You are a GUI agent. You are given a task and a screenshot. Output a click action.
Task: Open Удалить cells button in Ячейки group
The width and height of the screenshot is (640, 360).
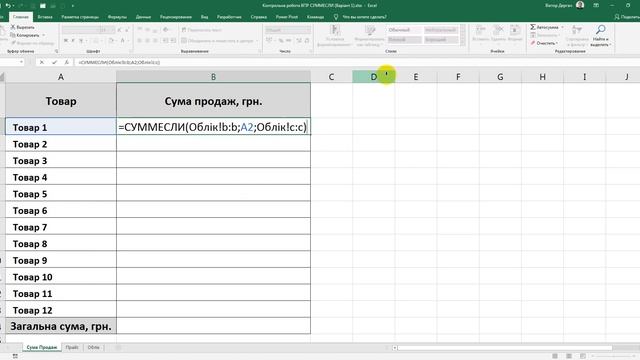point(498,33)
